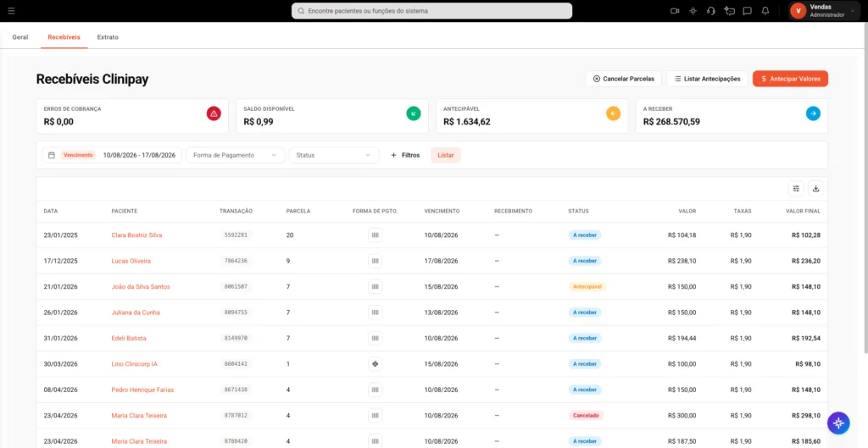Click the yellow arrow icon in Antecipável card

point(614,113)
